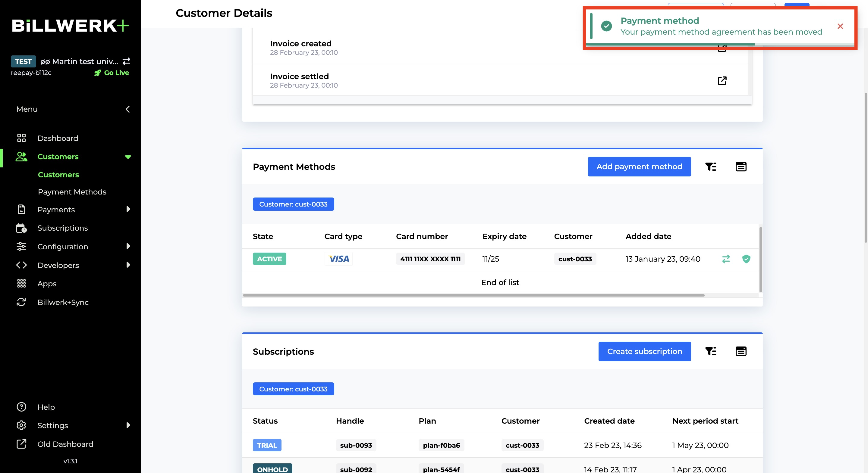This screenshot has width=868, height=473.
Task: Click card number 4111 11XX XXXX 1111
Action: (430, 259)
